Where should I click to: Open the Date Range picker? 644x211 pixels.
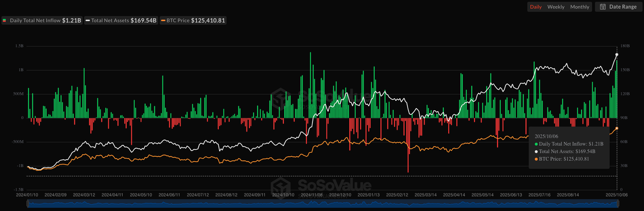[x=618, y=7]
